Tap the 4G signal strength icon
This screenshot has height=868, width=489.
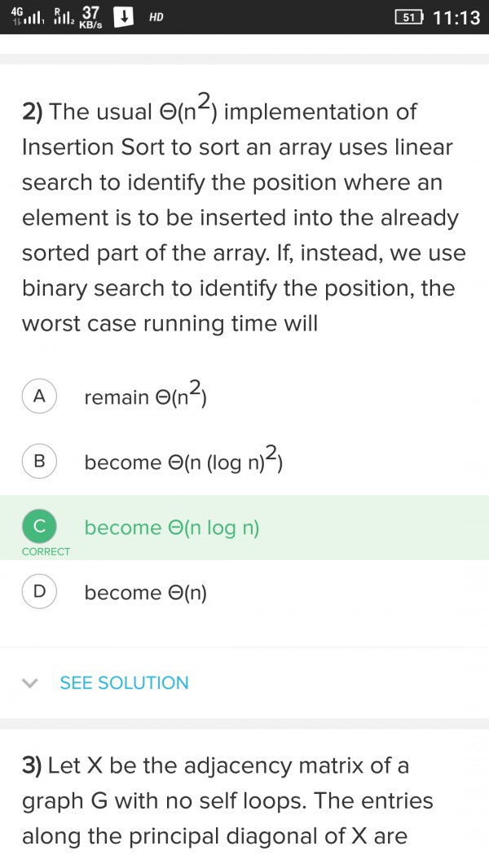27,18
